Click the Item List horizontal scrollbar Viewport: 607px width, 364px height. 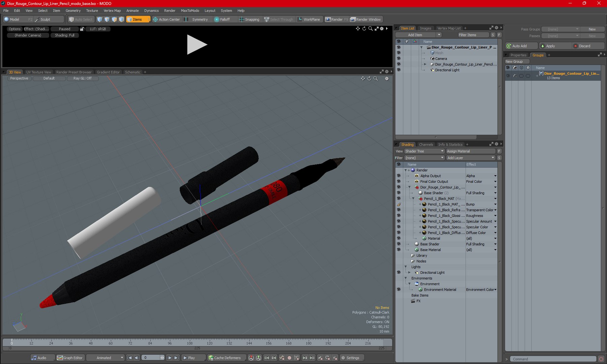[x=436, y=137]
